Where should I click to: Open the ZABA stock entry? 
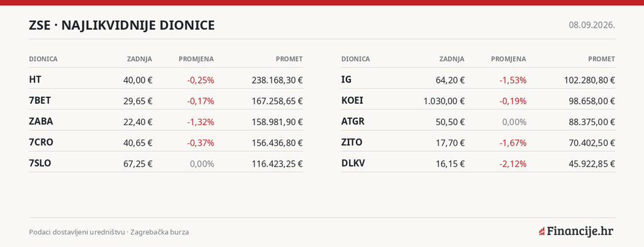pyautogui.click(x=166, y=121)
